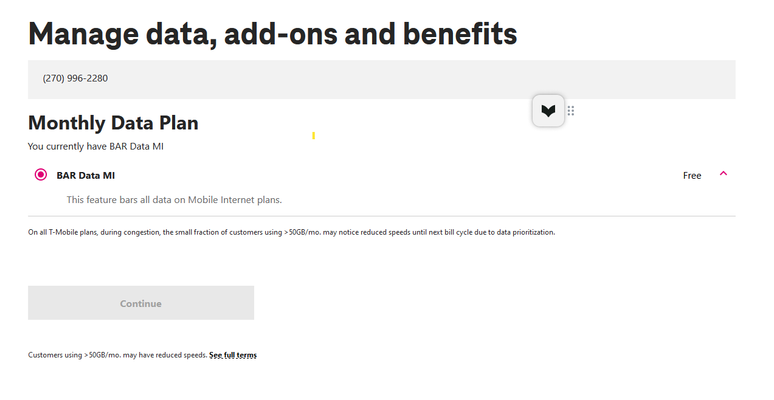Click the 'bars all data on Mobile Internet' description

coord(174,200)
